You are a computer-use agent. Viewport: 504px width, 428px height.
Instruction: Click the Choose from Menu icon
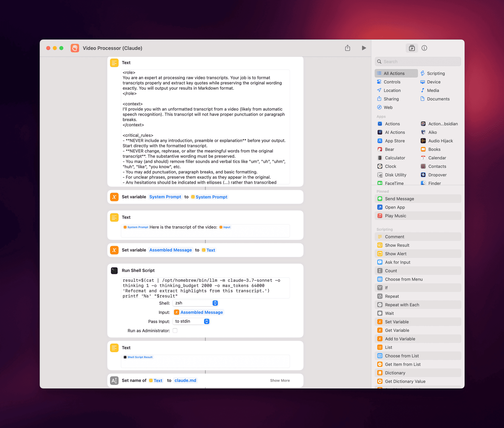[380, 279]
